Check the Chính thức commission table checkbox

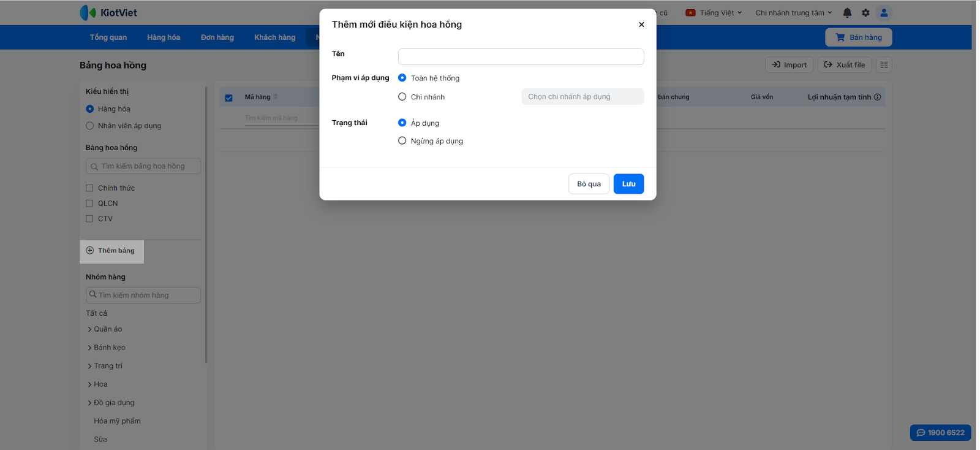(x=89, y=188)
